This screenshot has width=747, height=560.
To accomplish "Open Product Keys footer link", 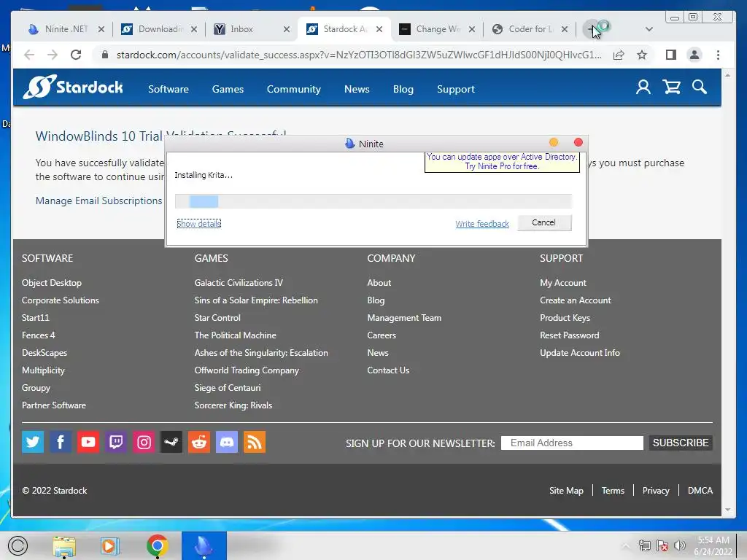I will [x=565, y=318].
